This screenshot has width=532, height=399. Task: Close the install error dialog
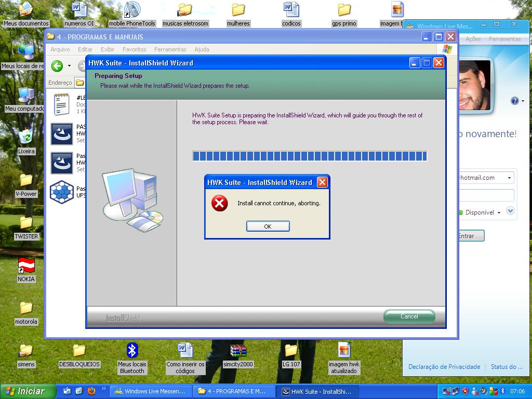click(x=322, y=182)
